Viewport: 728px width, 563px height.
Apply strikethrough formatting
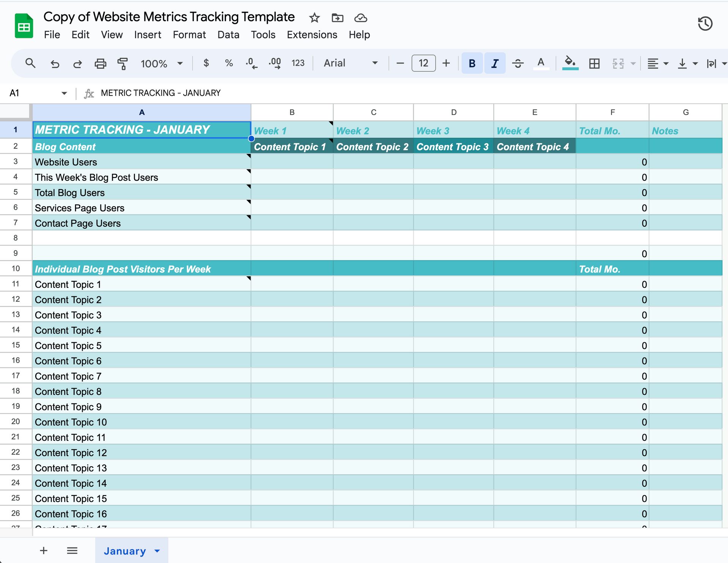pyautogui.click(x=518, y=63)
